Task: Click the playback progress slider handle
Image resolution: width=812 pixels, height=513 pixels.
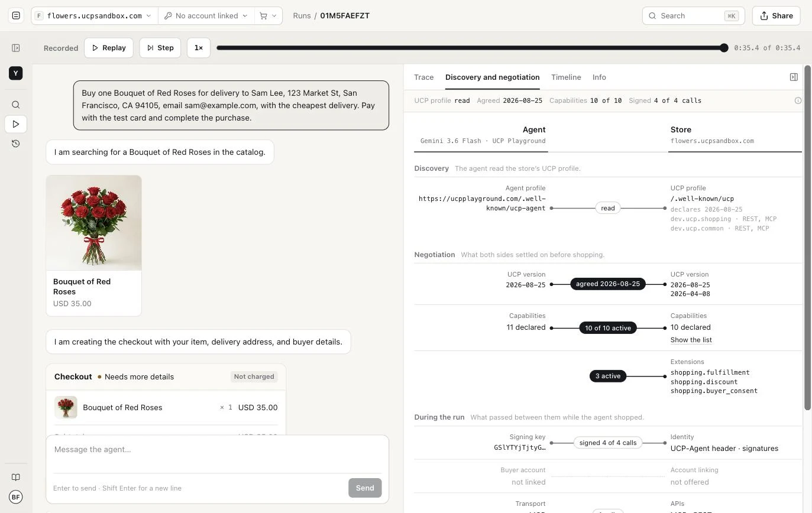Action: [724, 48]
